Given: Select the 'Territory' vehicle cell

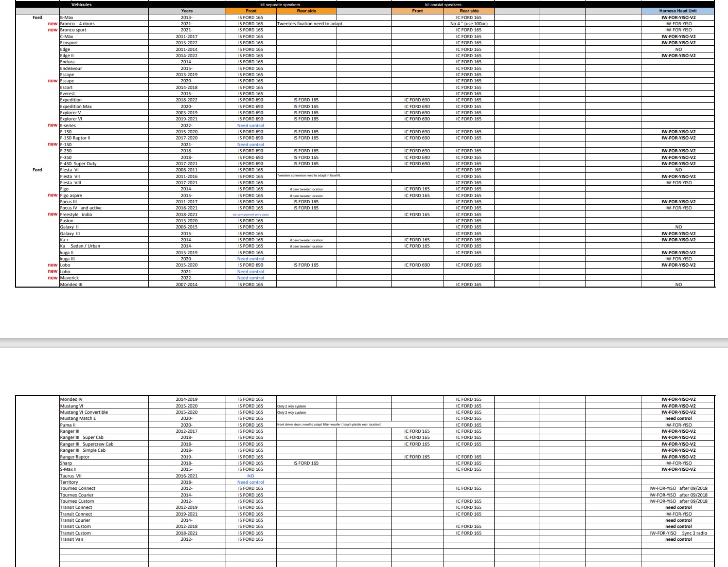Looking at the screenshot, I should [104, 482].
